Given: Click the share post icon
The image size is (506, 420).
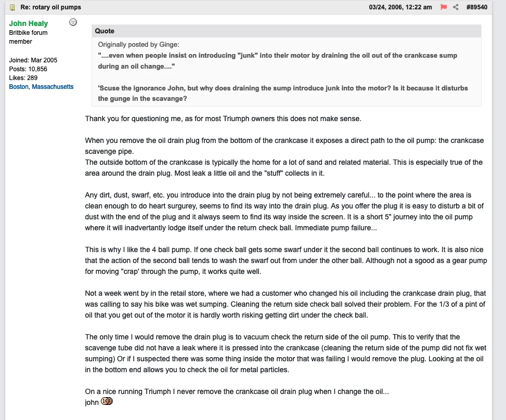Looking at the screenshot, I should point(456,7).
